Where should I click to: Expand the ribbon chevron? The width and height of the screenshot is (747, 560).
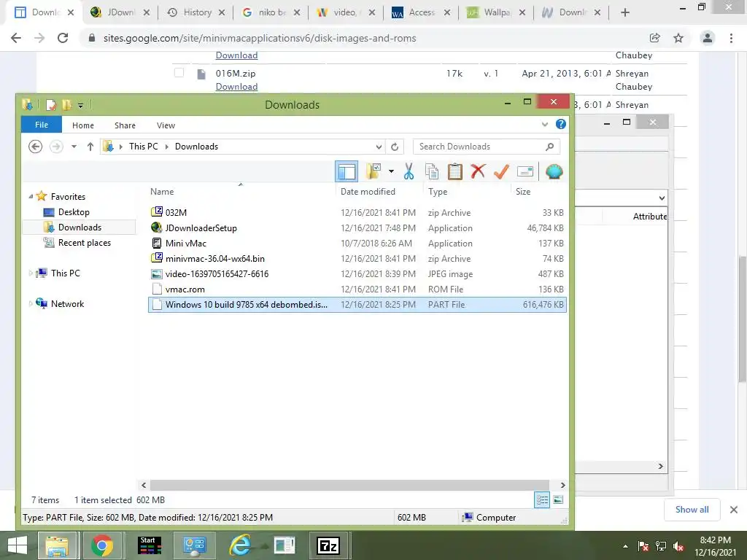(544, 124)
